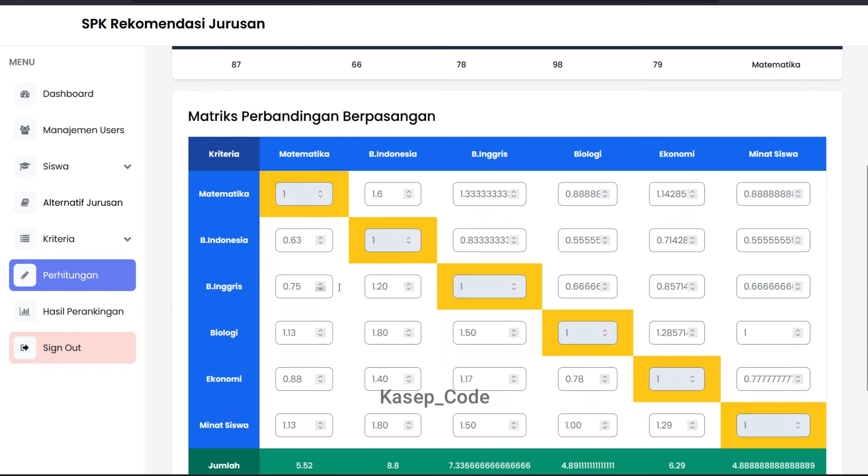Focus B.Inggris row Ekonomi input 0.85714
The height and width of the screenshot is (476, 868).
tap(677, 286)
